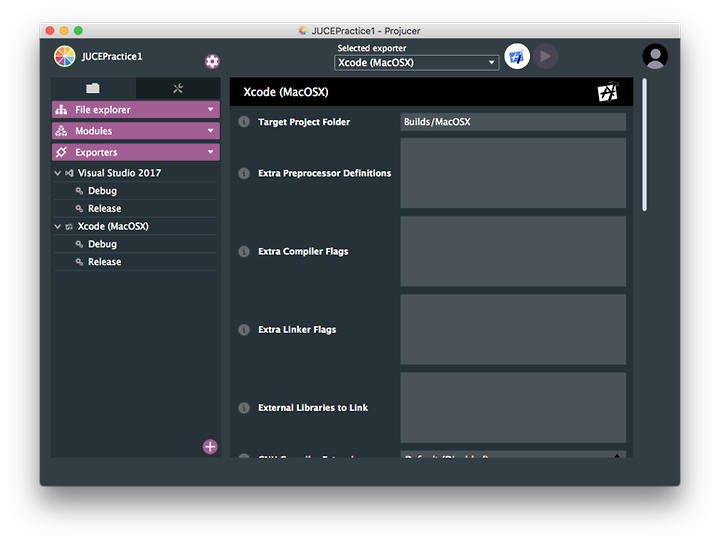
Task: Open the user account avatar icon
Action: click(x=655, y=56)
